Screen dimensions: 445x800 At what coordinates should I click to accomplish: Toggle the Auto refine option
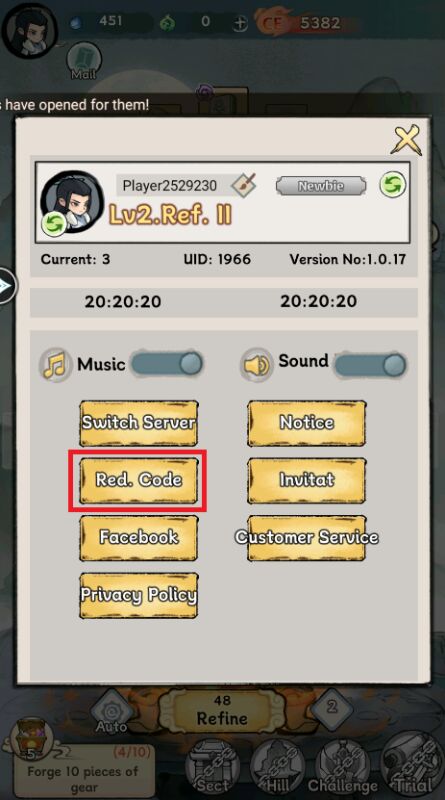(x=111, y=711)
